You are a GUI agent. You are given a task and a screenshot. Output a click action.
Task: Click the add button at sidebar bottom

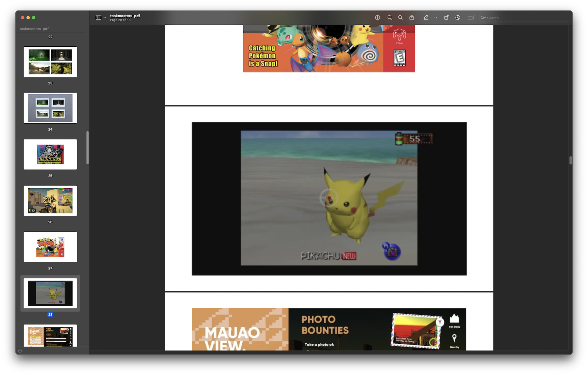coord(20,351)
